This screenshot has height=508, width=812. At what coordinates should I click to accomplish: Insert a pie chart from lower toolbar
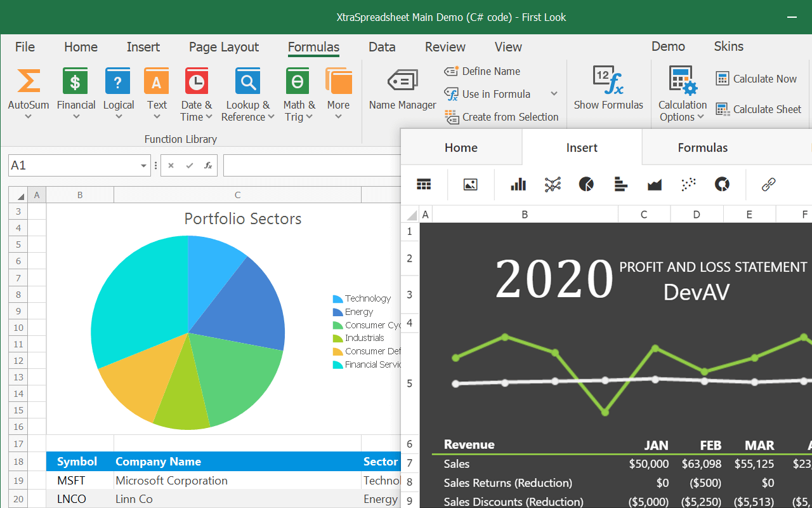(x=586, y=185)
